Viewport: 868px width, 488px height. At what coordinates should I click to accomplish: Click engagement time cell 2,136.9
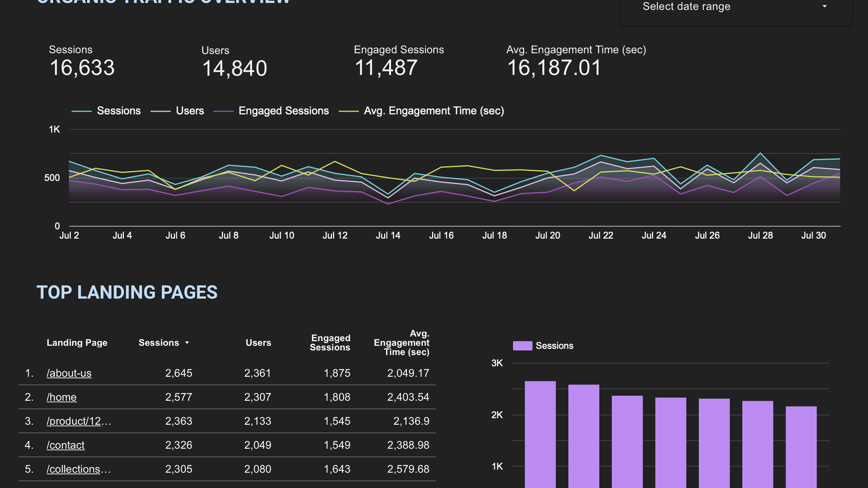(411, 421)
